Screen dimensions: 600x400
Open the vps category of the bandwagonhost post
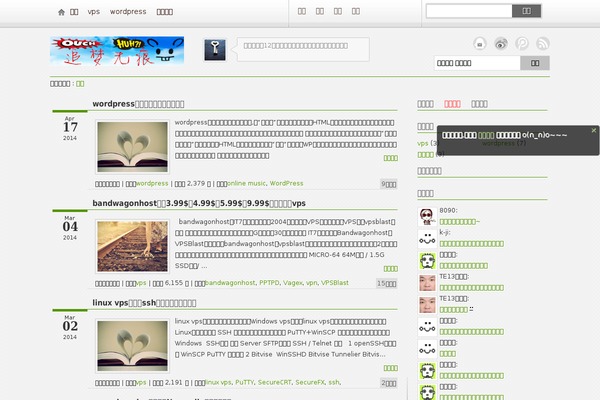141,283
